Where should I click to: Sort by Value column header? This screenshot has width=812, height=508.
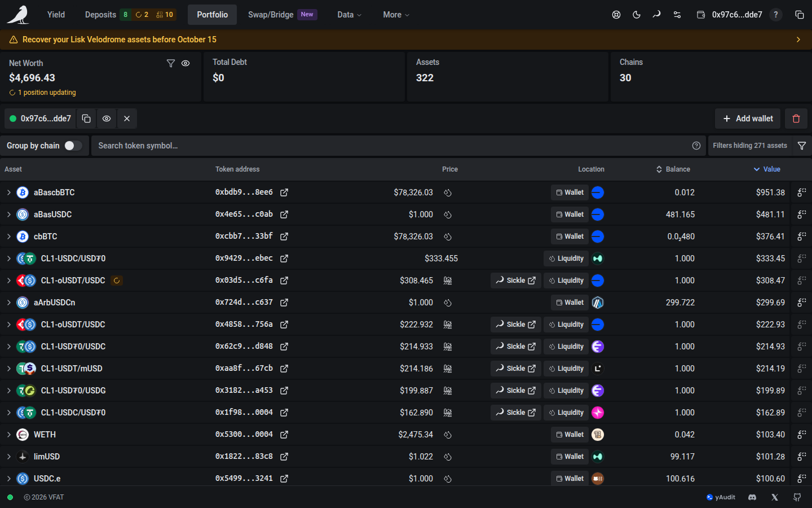767,169
